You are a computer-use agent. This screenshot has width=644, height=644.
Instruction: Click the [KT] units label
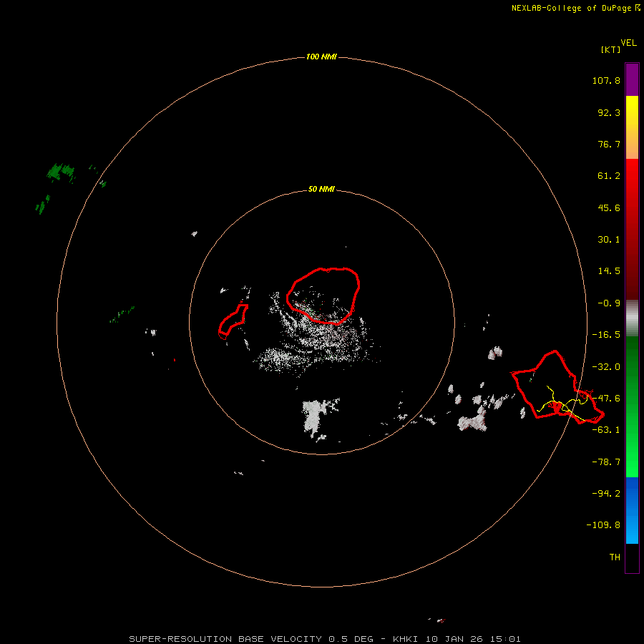coord(611,49)
